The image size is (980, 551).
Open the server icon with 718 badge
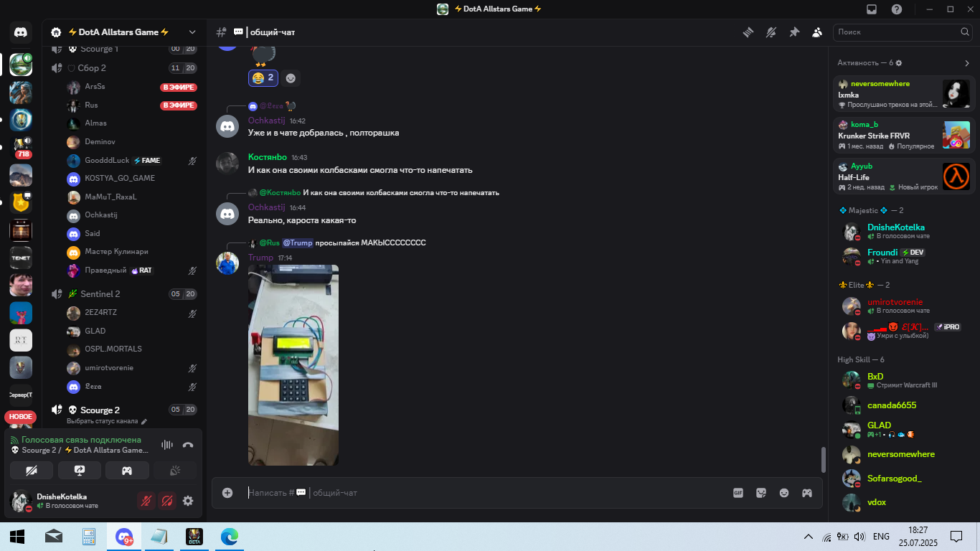click(x=20, y=147)
